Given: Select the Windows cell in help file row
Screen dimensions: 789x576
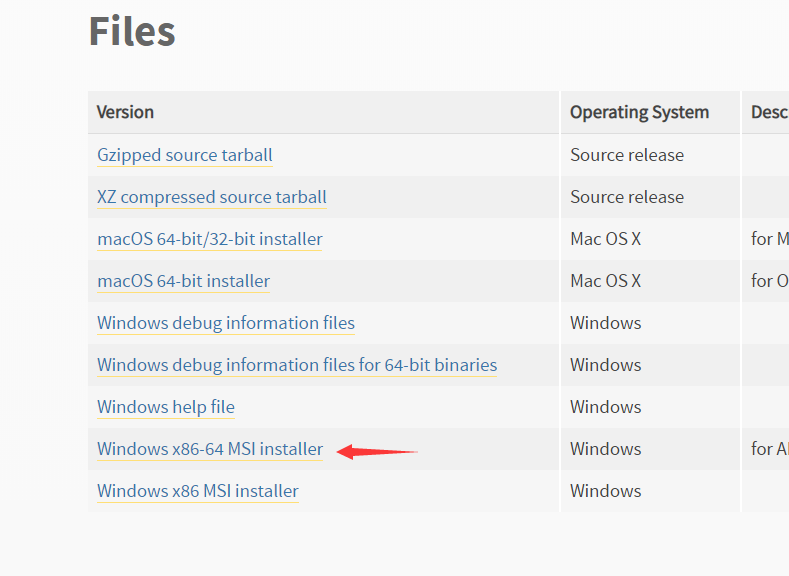Looking at the screenshot, I should point(605,407).
